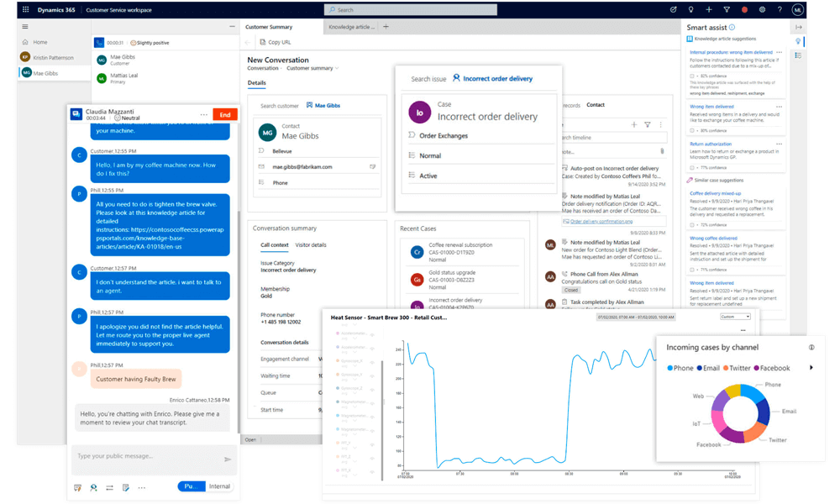Click the Smart assist info icon
The height and width of the screenshot is (504, 840).
(732, 28)
